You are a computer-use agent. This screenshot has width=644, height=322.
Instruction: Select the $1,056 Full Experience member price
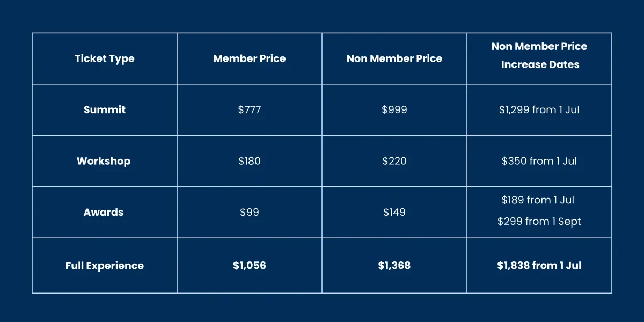tap(250, 266)
